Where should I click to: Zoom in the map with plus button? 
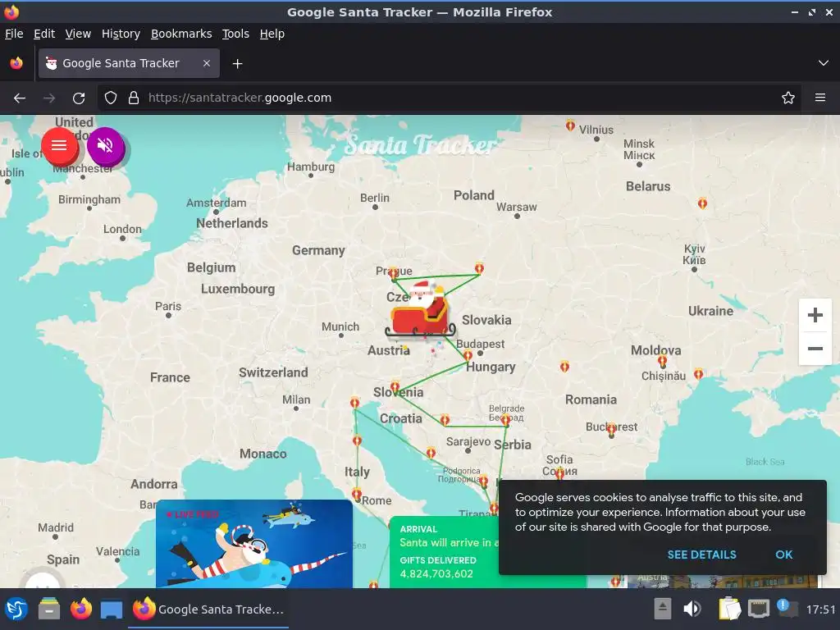pyautogui.click(x=815, y=315)
